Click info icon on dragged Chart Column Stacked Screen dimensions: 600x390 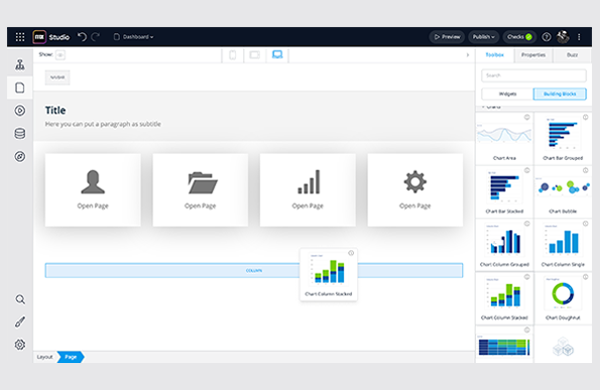pyautogui.click(x=351, y=253)
